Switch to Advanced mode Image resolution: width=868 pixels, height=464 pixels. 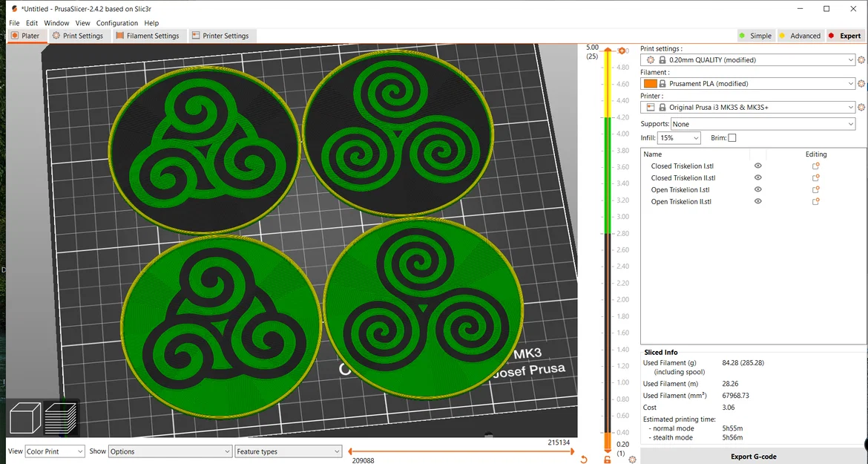point(800,36)
